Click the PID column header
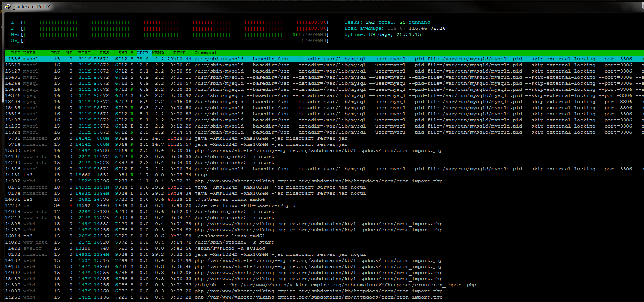Viewport: 644px width, 302px height. point(16,53)
